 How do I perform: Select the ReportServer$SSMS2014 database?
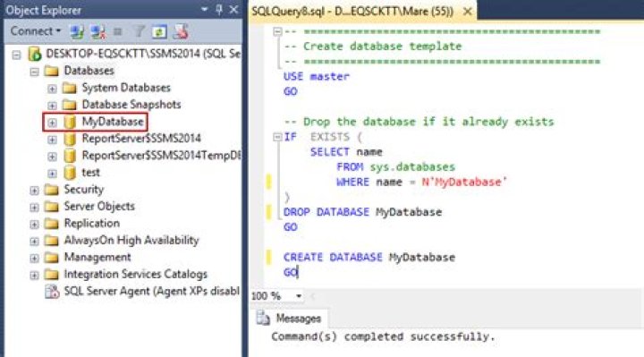tap(141, 139)
